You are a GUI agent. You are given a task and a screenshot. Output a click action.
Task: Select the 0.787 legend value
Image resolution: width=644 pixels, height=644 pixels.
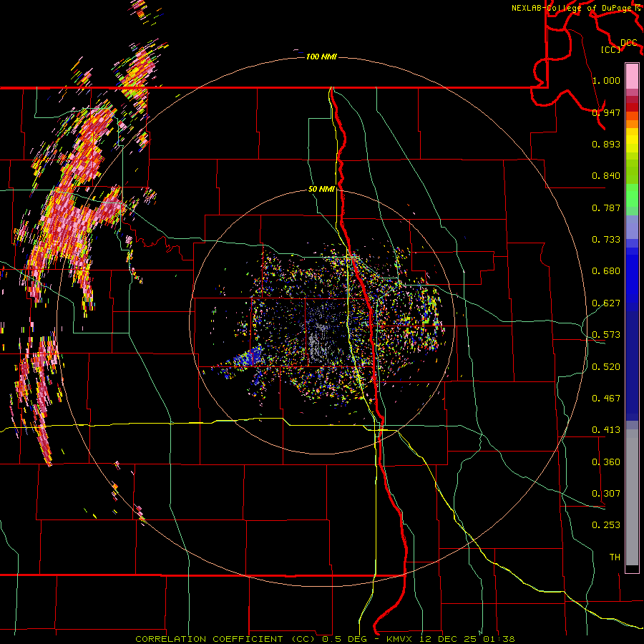click(x=606, y=208)
